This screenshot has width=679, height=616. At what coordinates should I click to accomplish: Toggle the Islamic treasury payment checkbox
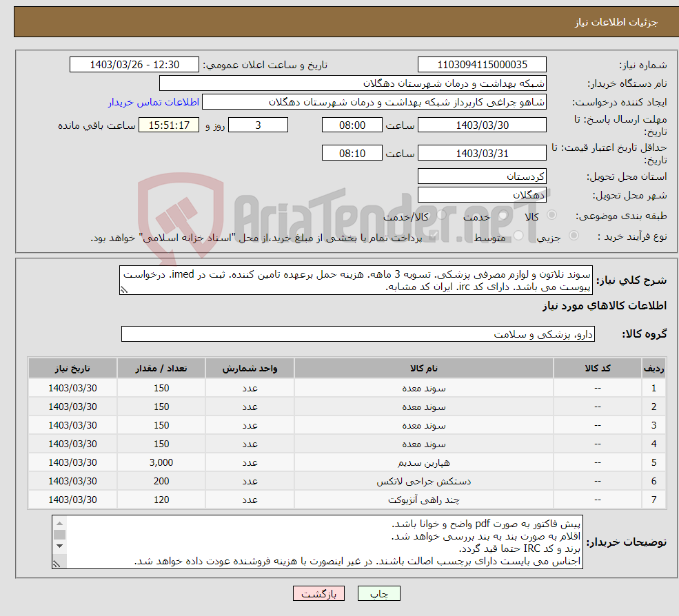click(433, 236)
